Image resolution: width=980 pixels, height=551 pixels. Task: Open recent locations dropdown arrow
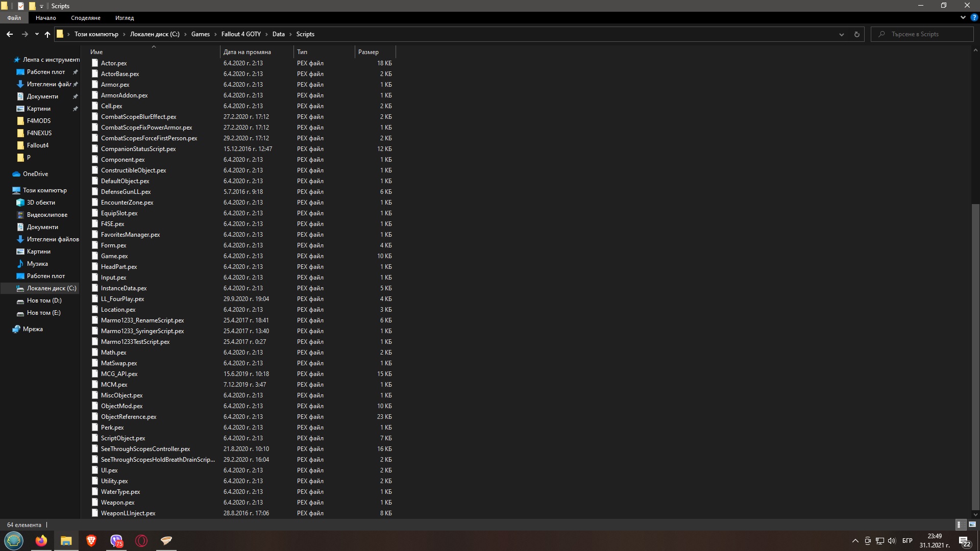(37, 34)
